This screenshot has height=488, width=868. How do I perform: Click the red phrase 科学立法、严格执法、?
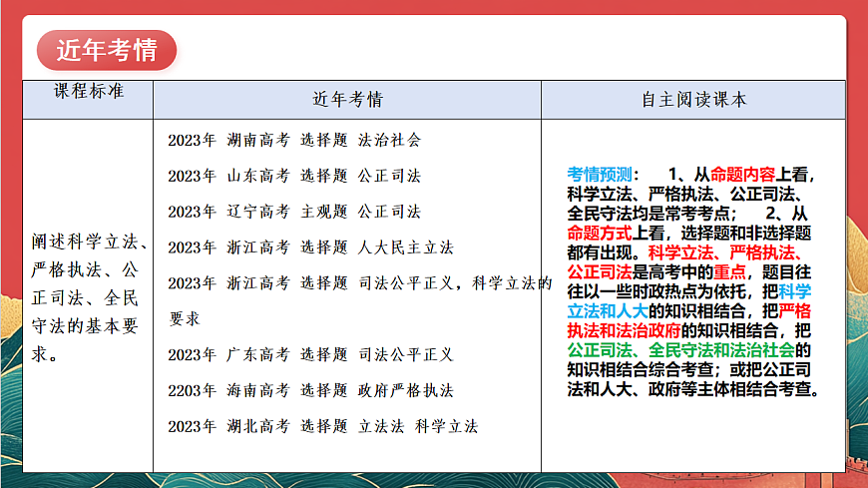tap(725, 253)
